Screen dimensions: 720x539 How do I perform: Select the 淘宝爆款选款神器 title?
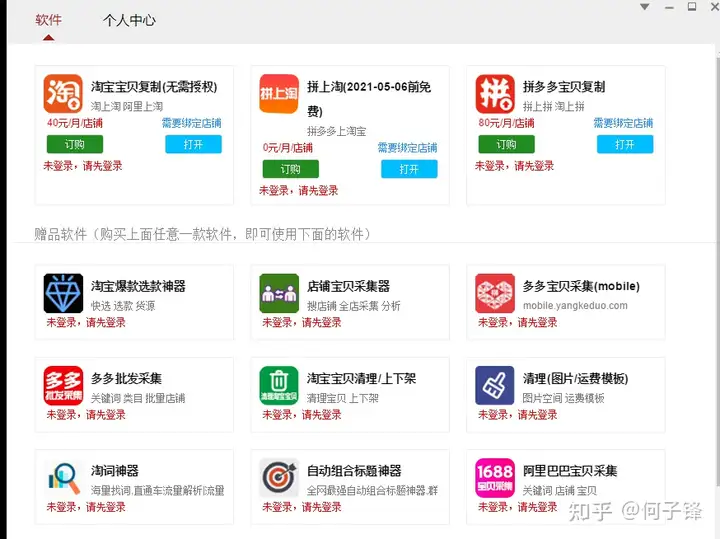point(138,286)
